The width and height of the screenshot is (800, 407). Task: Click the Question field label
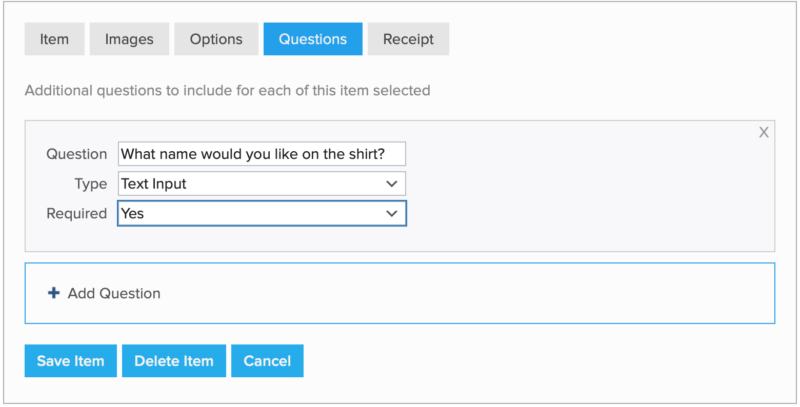point(76,154)
